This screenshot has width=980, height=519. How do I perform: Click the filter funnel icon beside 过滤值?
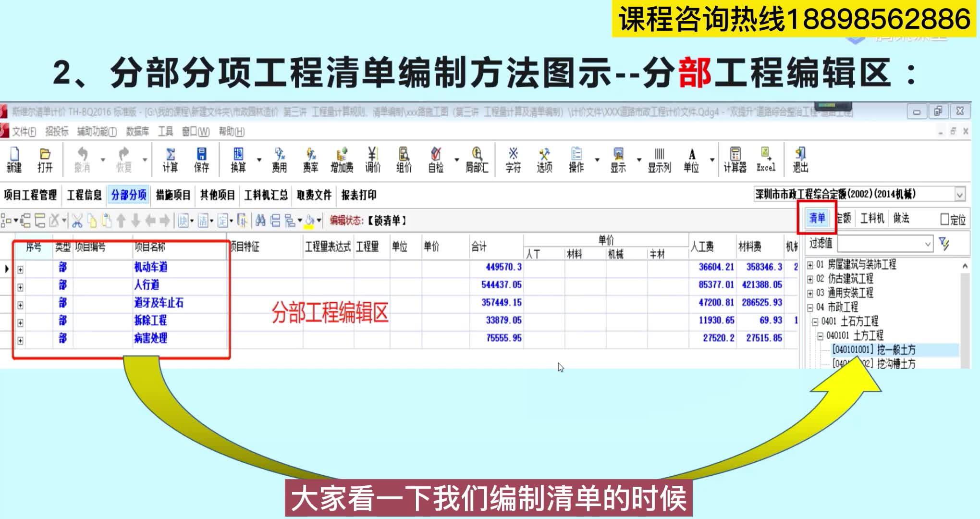[x=944, y=244]
